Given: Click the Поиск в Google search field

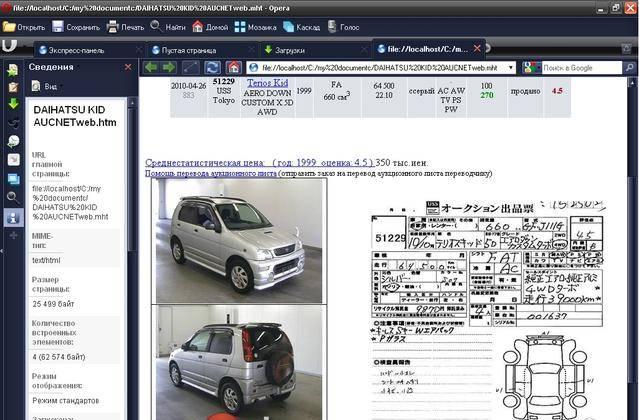Looking at the screenshot, I should (582, 68).
